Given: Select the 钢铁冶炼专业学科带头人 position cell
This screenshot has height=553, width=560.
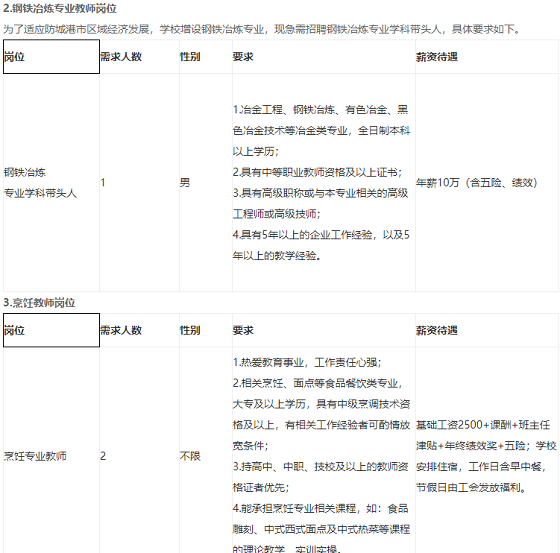Looking at the screenshot, I should click(51, 183).
